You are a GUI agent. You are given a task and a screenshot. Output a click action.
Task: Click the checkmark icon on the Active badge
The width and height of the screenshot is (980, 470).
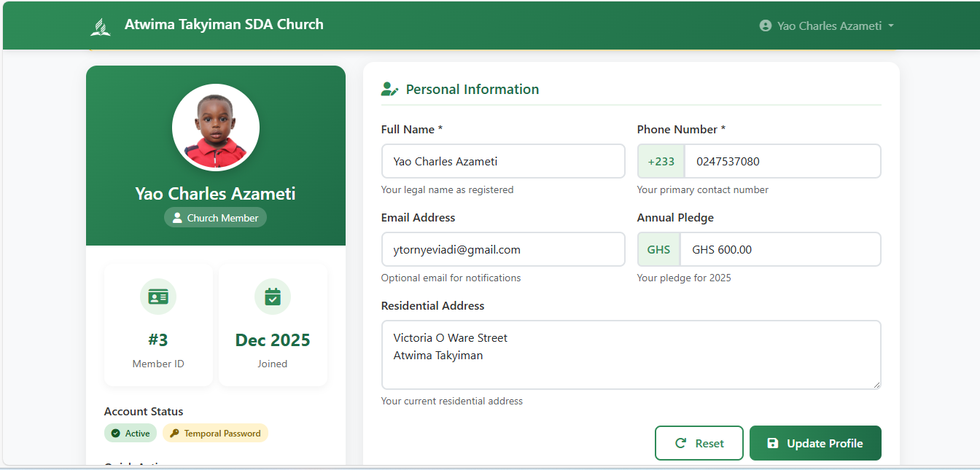tap(115, 433)
